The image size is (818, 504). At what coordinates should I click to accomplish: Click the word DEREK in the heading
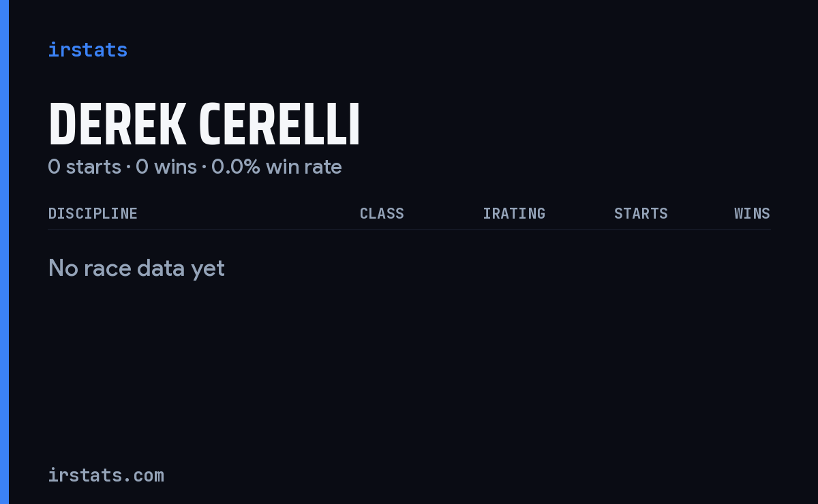pyautogui.click(x=117, y=125)
